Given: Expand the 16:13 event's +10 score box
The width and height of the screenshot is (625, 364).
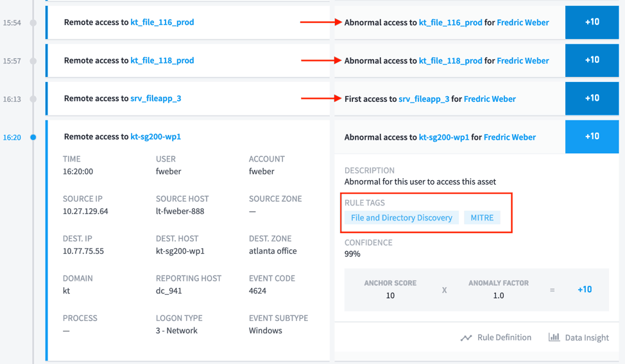Looking at the screenshot, I should pos(592,99).
